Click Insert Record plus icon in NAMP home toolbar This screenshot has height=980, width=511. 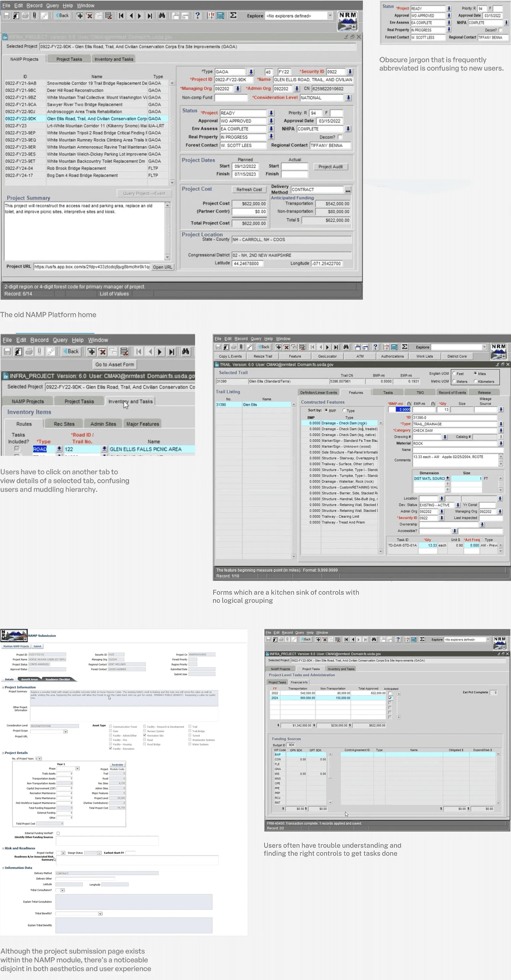pos(80,16)
